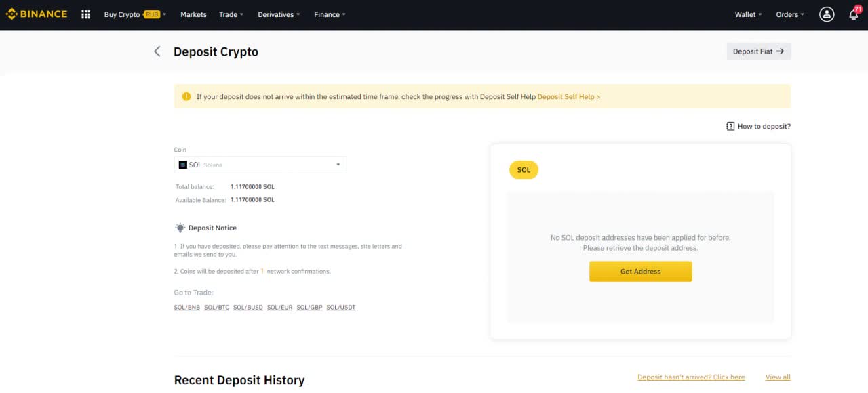The height and width of the screenshot is (393, 868).
Task: Expand the Derivatives dropdown menu
Action: point(279,14)
